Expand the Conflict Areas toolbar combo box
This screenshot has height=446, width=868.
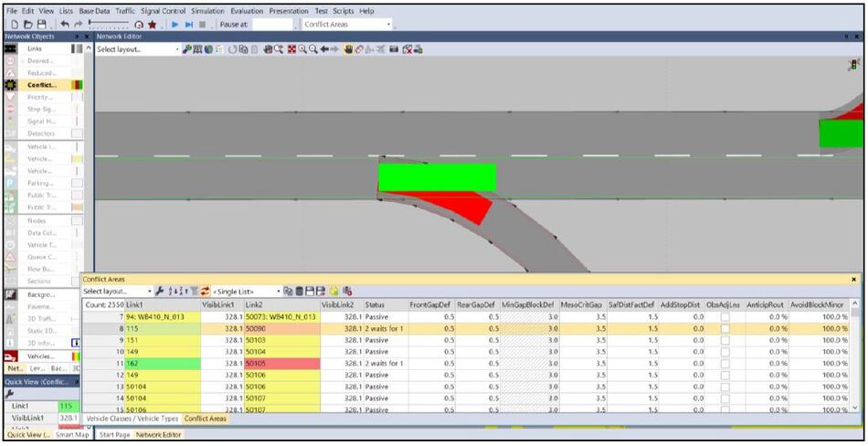tap(347, 25)
